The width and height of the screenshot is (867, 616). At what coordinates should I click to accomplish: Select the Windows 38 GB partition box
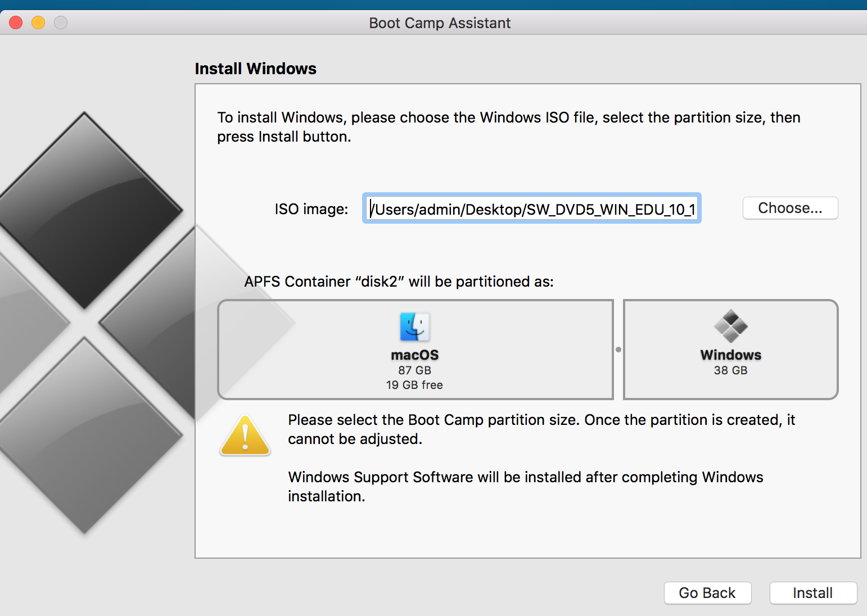click(x=731, y=350)
